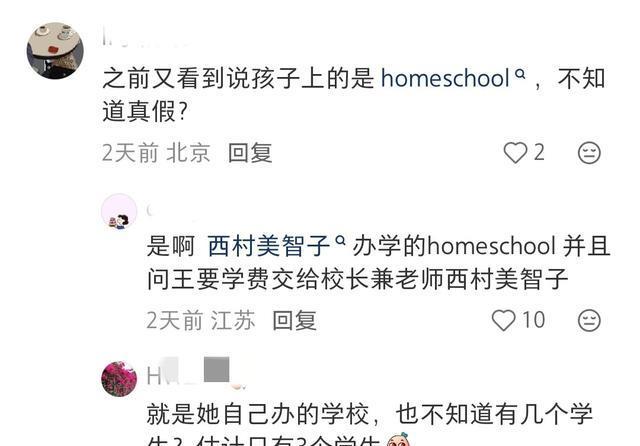The width and height of the screenshot is (640, 446).
Task: Like the Beijing homeschool comment
Action: pos(515,153)
